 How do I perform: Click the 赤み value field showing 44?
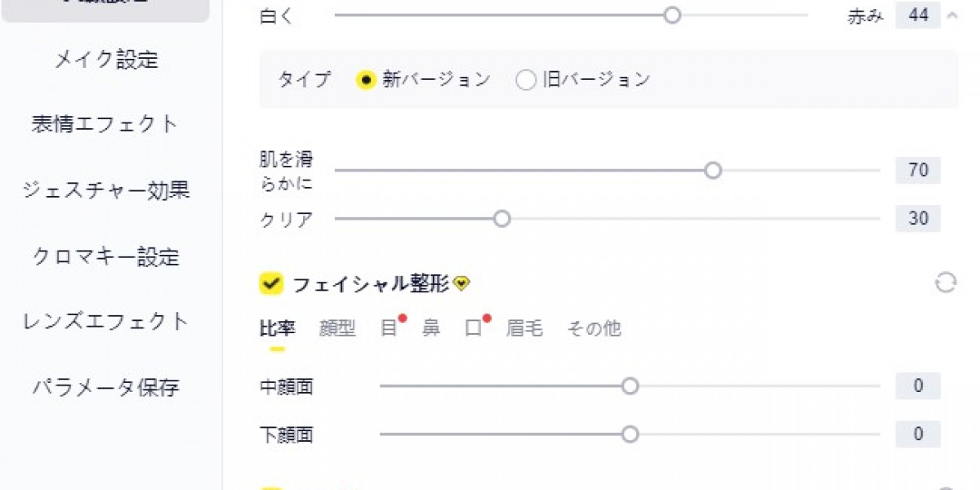(x=918, y=15)
